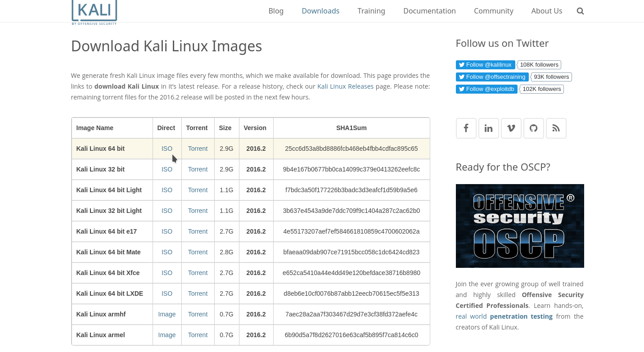Screen dimensions: 644x352
Task: Click the search magnifier icon
Action: (x=580, y=11)
